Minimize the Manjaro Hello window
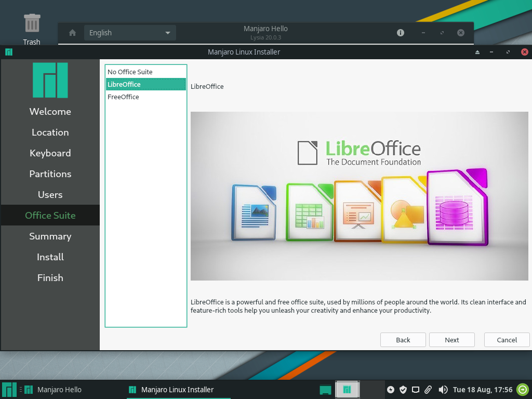The image size is (532, 399). (423, 33)
